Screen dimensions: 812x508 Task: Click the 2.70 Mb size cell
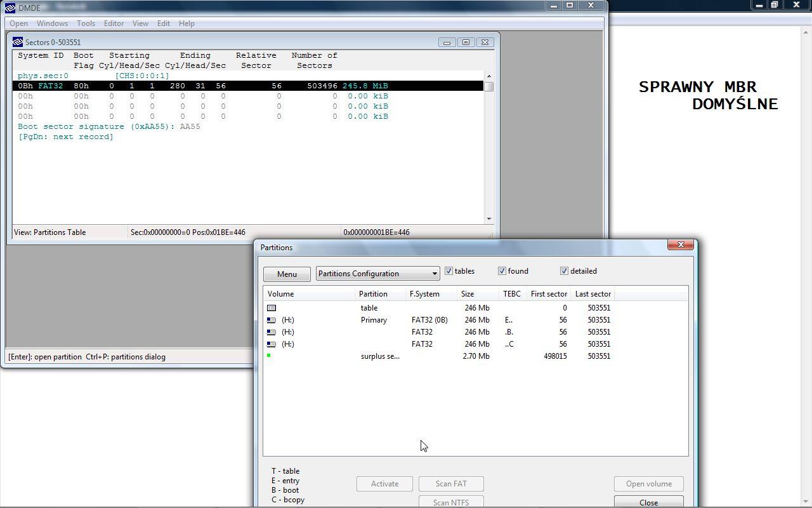(x=476, y=356)
